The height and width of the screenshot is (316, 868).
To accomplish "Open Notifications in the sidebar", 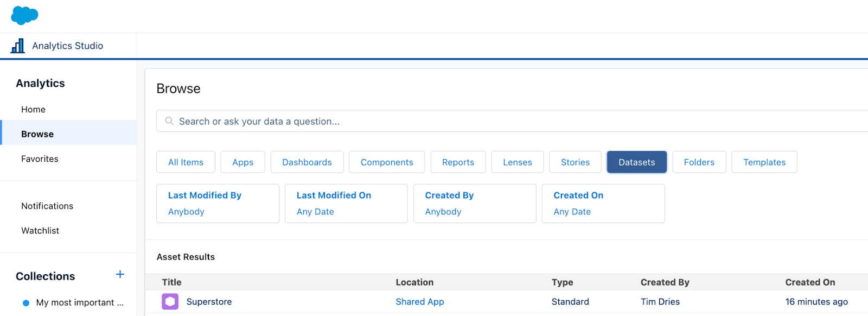I will tap(47, 206).
